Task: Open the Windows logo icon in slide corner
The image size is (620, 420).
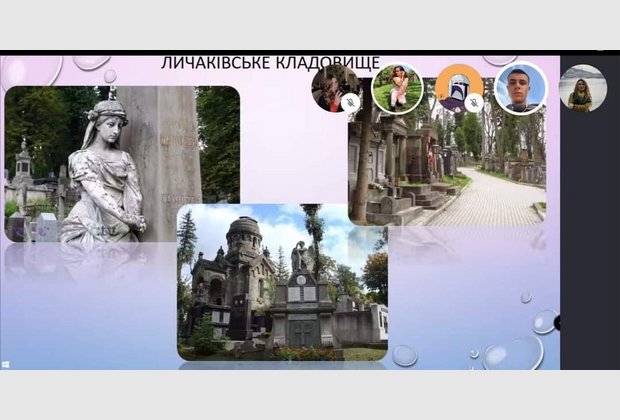Action: coord(5,364)
